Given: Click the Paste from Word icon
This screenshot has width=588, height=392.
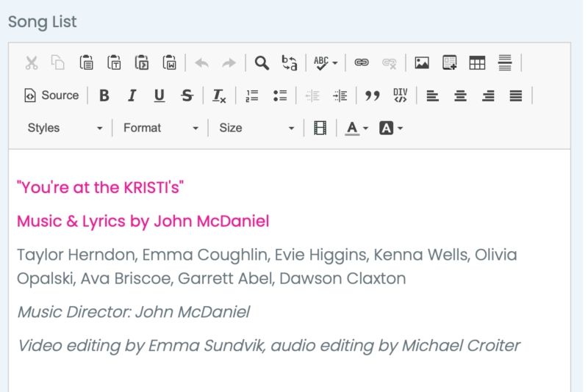Looking at the screenshot, I should point(170,63).
